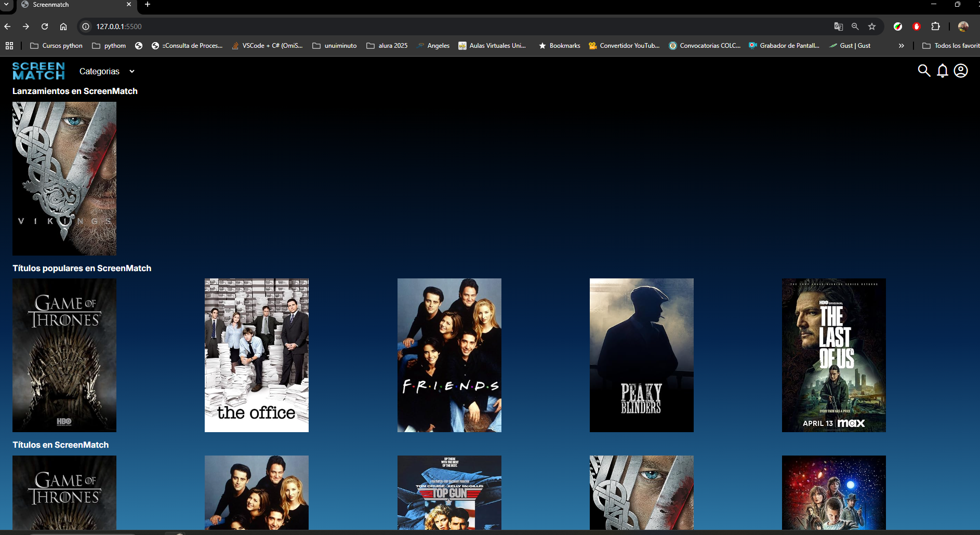Select Friends in Títulos en ScreenMatch row
The image size is (980, 535).
tap(257, 492)
